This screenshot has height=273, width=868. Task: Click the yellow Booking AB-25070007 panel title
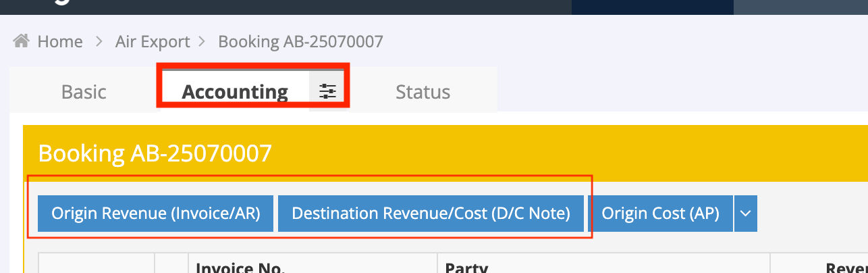155,153
